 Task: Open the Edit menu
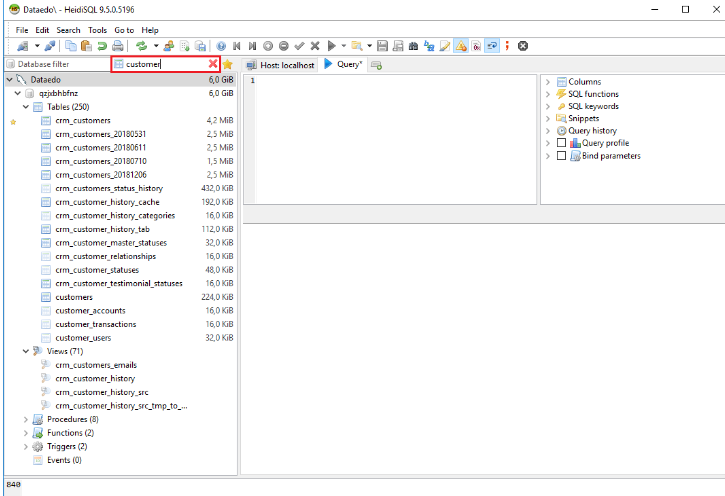tap(42, 30)
